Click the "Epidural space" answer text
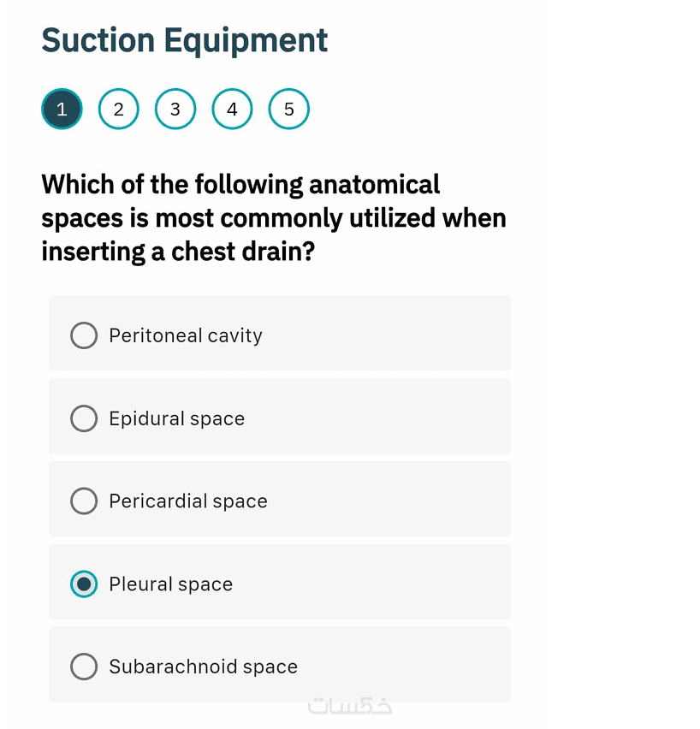 pyautogui.click(x=176, y=418)
